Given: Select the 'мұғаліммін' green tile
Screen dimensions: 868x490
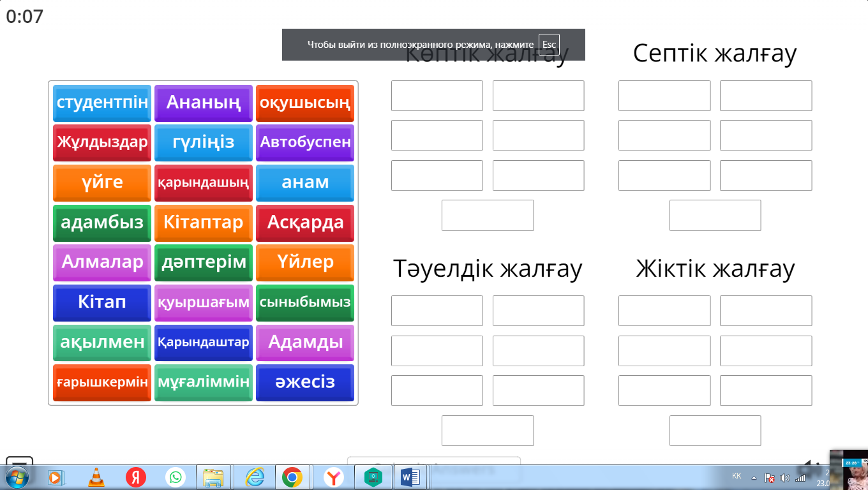Looking at the screenshot, I should (204, 383).
